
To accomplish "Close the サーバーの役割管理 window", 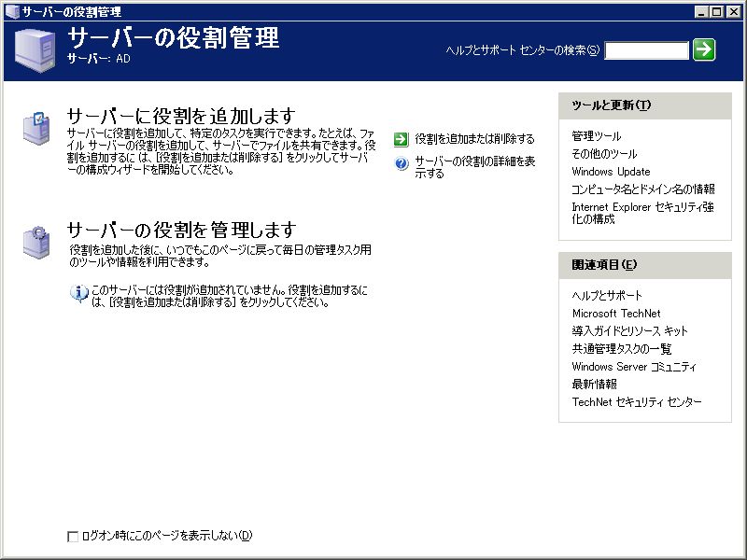I will 734,12.
